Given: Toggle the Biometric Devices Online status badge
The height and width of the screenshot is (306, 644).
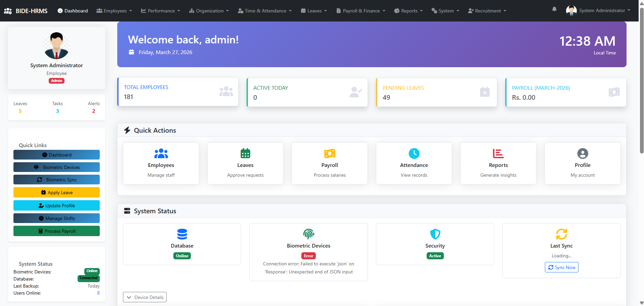Looking at the screenshot, I should point(92,271).
